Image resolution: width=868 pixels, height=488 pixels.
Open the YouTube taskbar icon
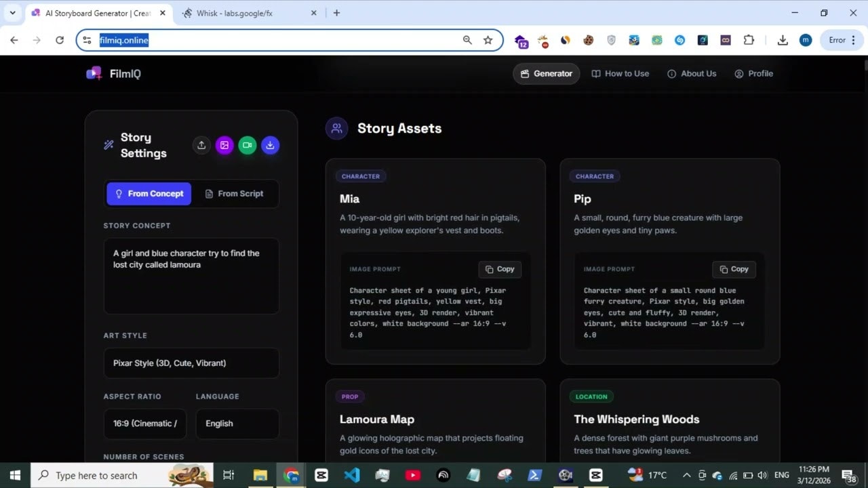click(x=413, y=475)
